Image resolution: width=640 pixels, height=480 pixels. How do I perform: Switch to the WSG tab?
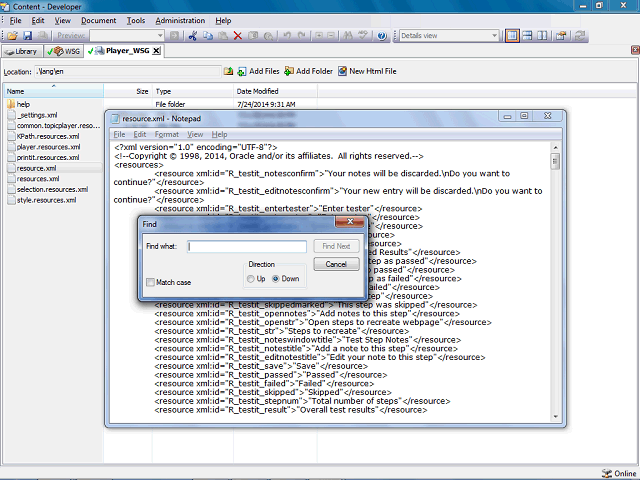[64, 51]
